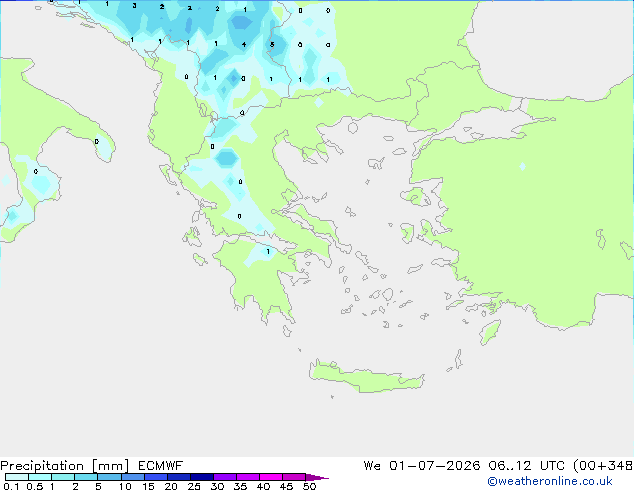
Task: Click the '06..12 UTC' time range text
Action: 526,466
